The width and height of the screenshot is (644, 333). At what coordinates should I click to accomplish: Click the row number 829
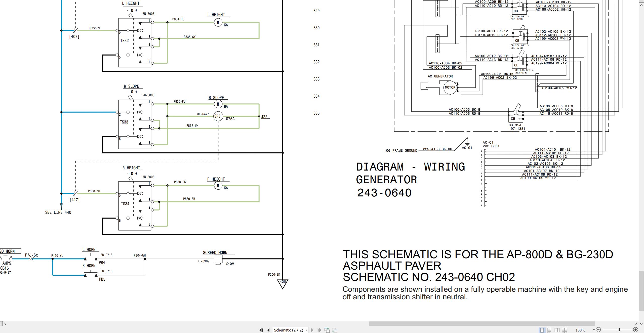pos(316,11)
